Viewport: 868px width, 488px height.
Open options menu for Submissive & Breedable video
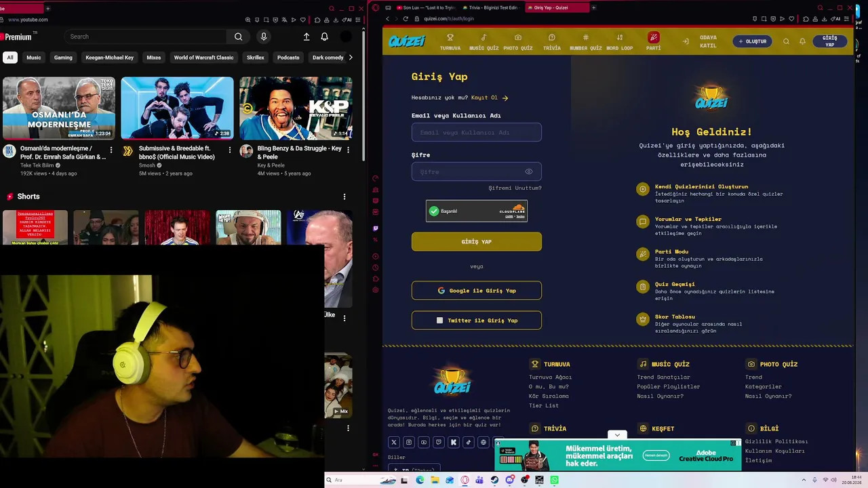click(229, 150)
